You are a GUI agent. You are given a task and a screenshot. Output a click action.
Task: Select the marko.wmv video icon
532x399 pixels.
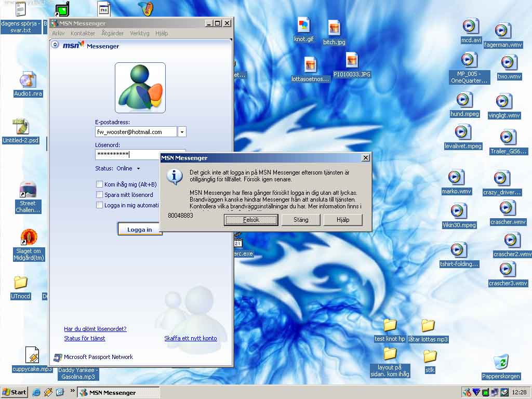456,178
